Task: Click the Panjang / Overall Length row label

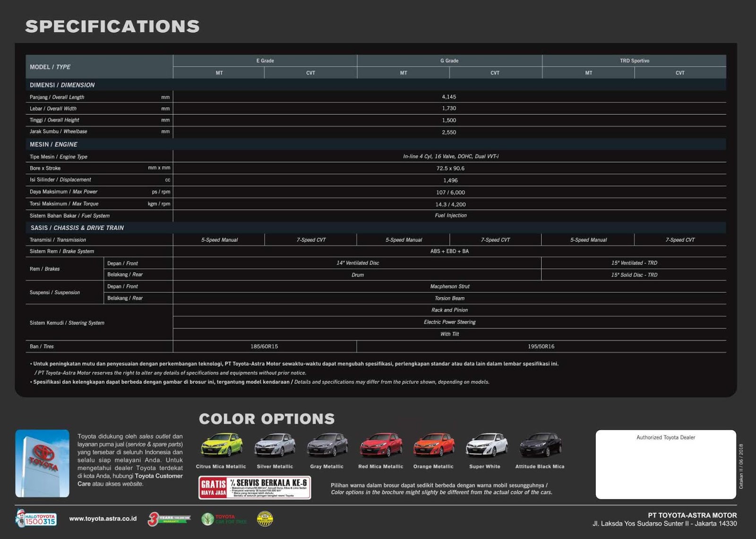Action: point(57,97)
